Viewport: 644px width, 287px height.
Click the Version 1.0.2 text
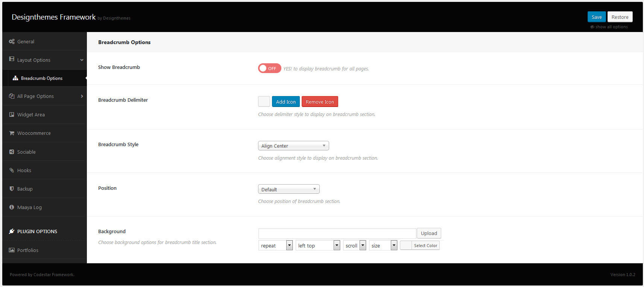click(x=623, y=275)
